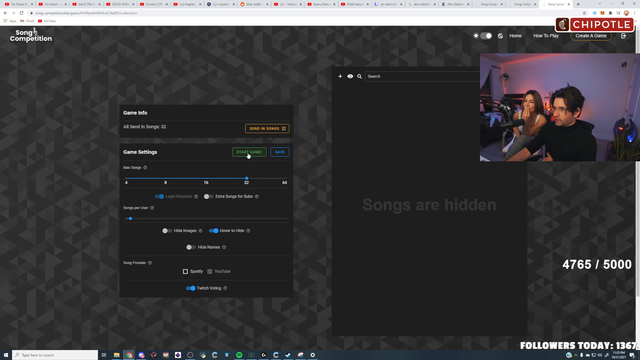Open the Chrome profile avatar
Screen dimensions: 640x360
pos(627,13)
